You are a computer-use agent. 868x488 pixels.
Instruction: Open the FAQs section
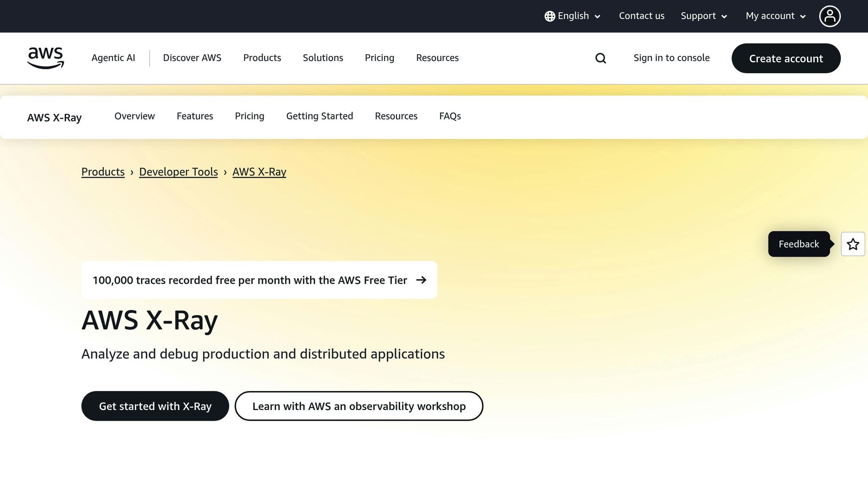coord(450,116)
